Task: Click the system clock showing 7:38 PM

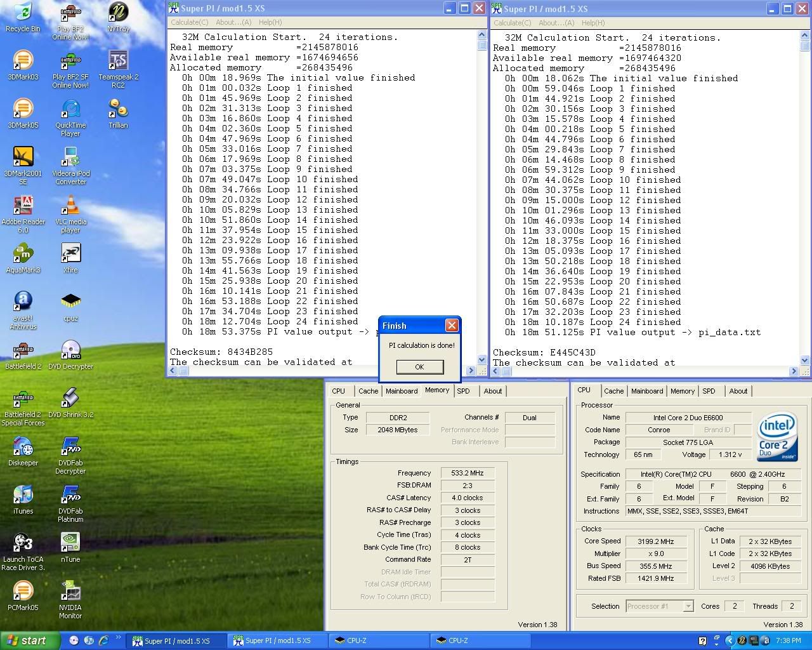Action: click(789, 641)
